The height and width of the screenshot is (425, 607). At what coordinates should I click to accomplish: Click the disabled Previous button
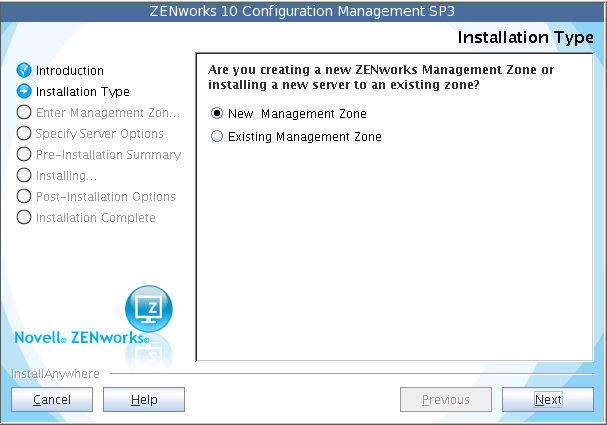point(445,400)
